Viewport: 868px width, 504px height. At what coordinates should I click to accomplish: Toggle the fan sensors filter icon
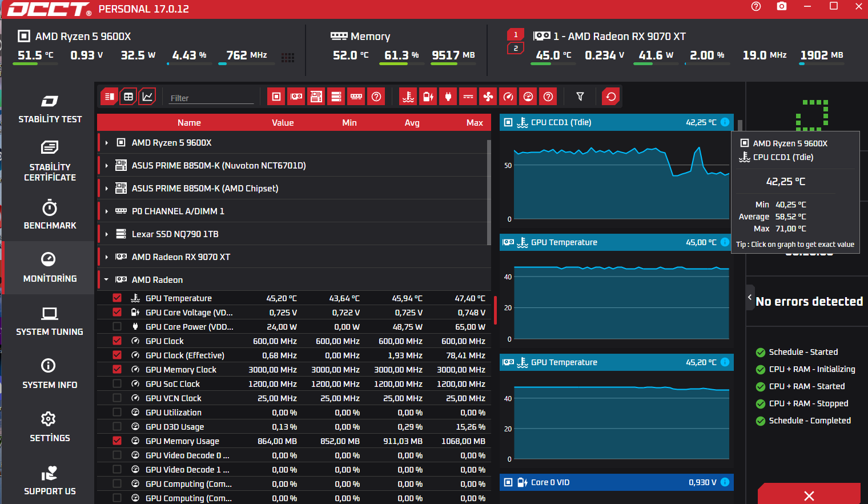pos(488,97)
